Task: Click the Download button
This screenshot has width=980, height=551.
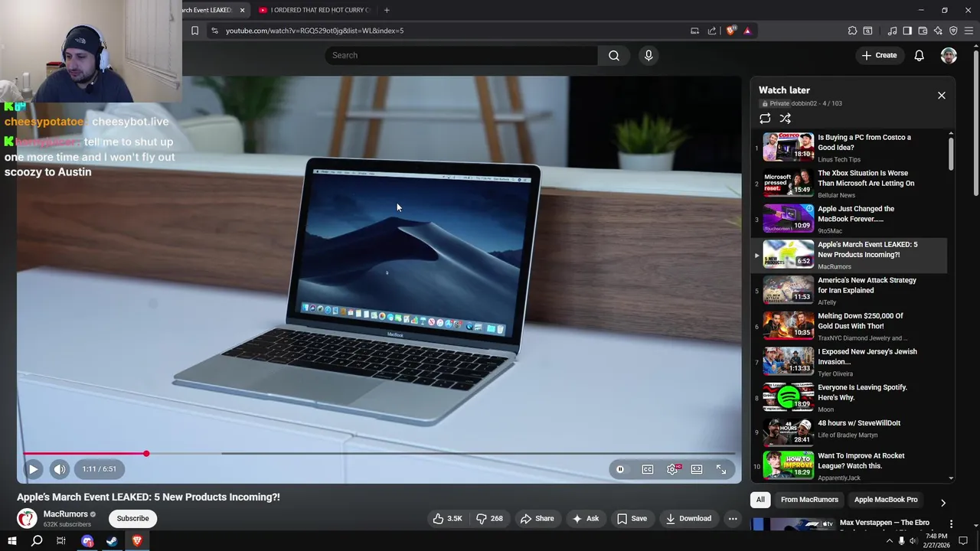Action: point(689,518)
